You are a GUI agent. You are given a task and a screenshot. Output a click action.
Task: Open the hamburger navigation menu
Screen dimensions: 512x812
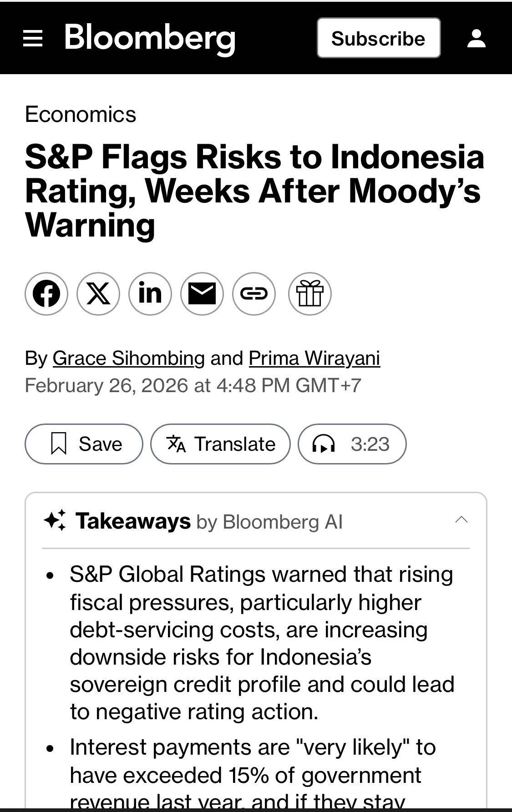tap(33, 39)
